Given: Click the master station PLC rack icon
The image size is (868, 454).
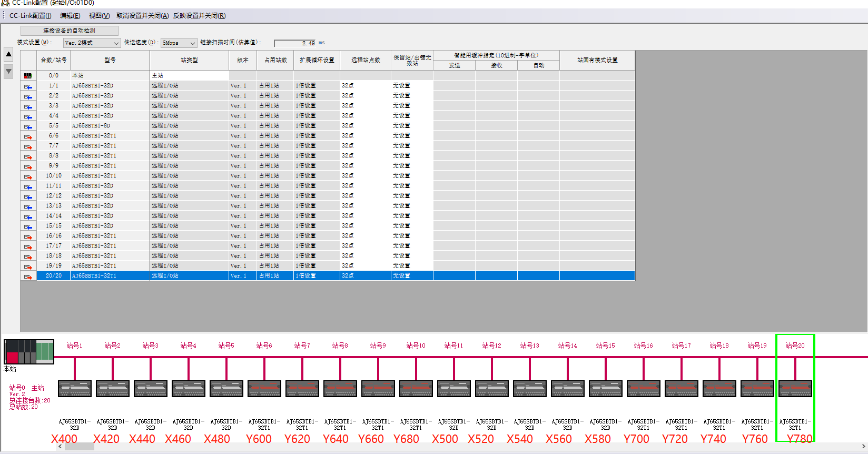Looking at the screenshot, I should 29,351.
